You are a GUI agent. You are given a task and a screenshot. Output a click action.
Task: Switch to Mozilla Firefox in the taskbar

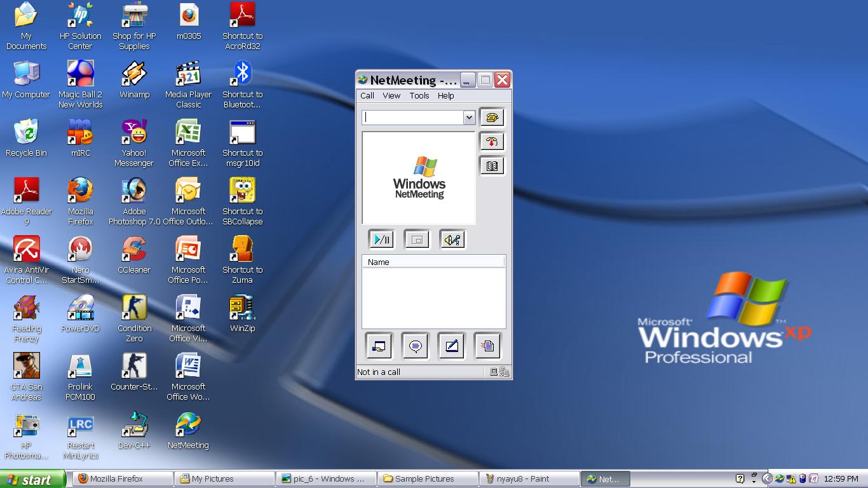(x=123, y=479)
